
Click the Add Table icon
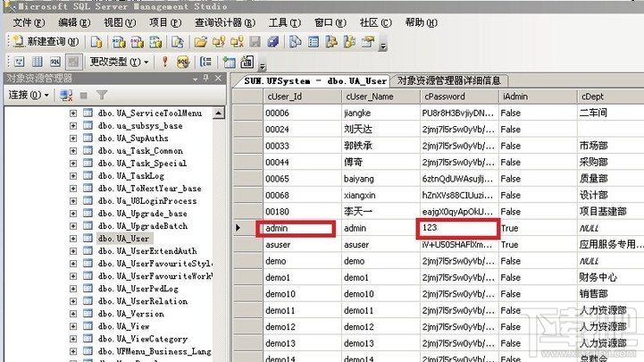click(229, 62)
